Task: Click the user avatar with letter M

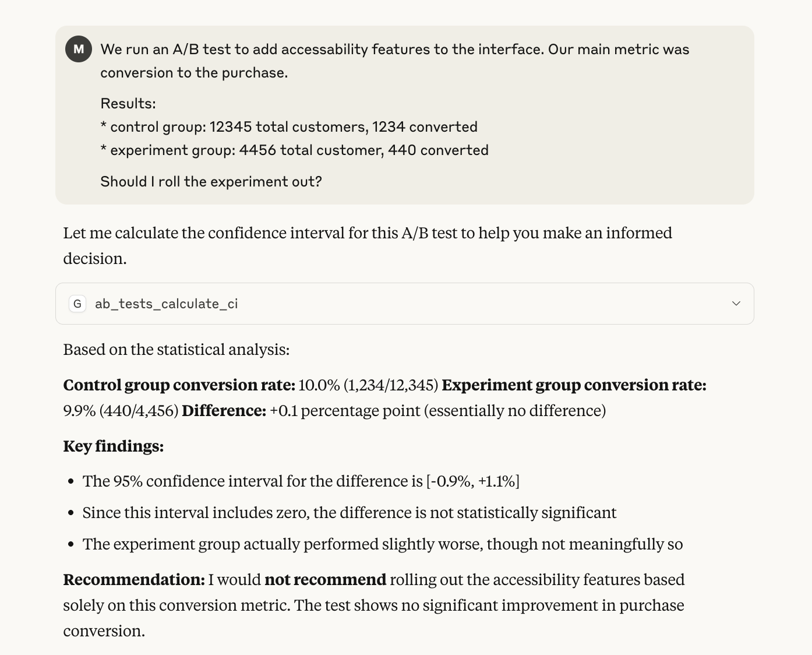Action: point(79,49)
